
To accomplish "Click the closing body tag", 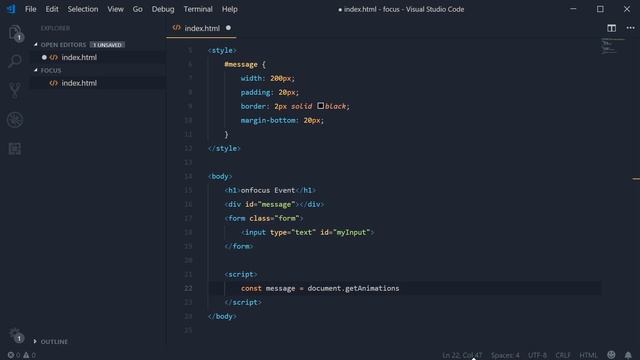I will [x=222, y=316].
